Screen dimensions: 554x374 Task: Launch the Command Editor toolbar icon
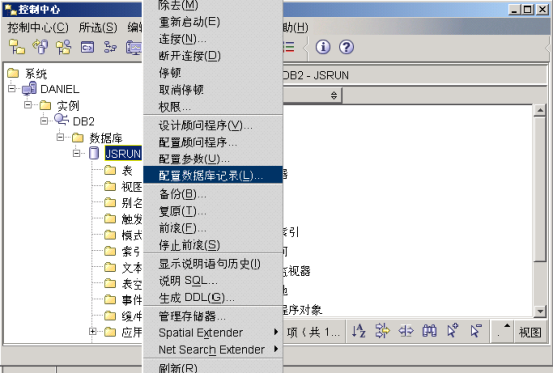pyautogui.click(x=87, y=47)
